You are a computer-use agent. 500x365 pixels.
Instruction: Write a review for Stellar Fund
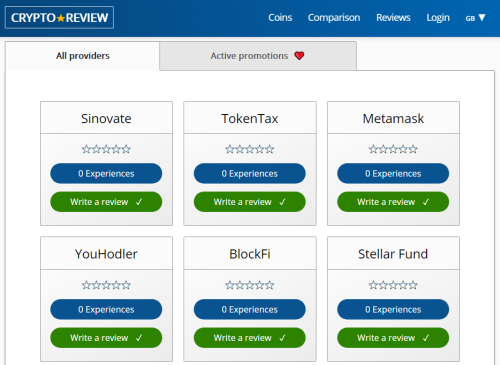click(393, 338)
